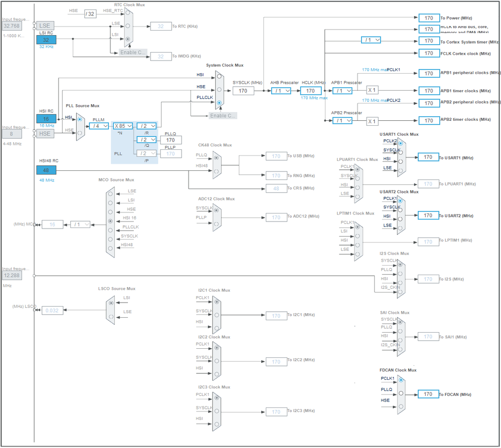Pick SYSCLK in MCO Source Mux

[x=110, y=239]
